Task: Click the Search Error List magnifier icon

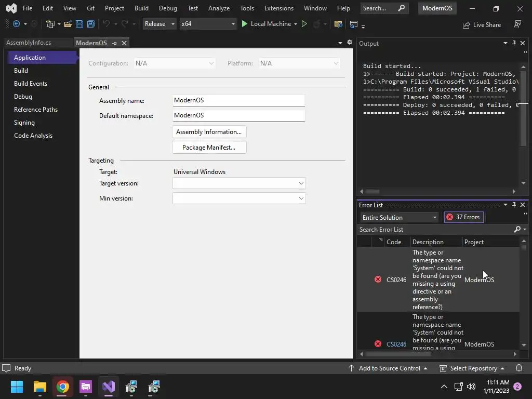Action: point(517,229)
